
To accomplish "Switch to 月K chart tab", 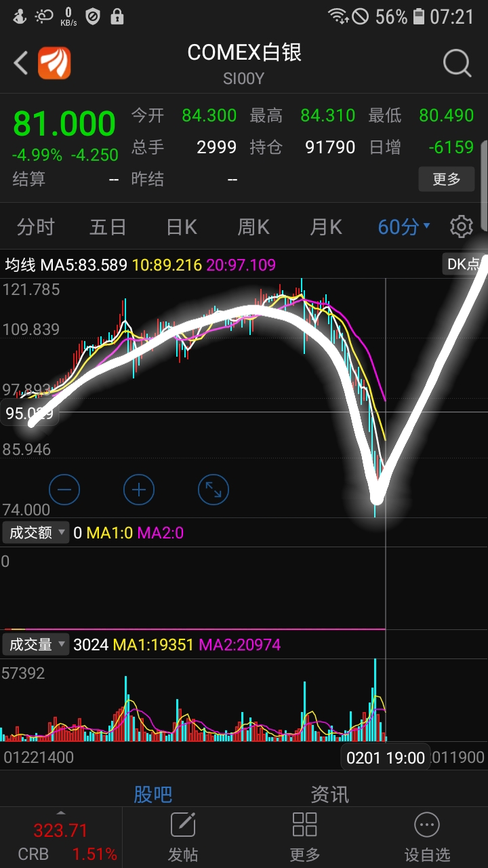I will [x=326, y=226].
